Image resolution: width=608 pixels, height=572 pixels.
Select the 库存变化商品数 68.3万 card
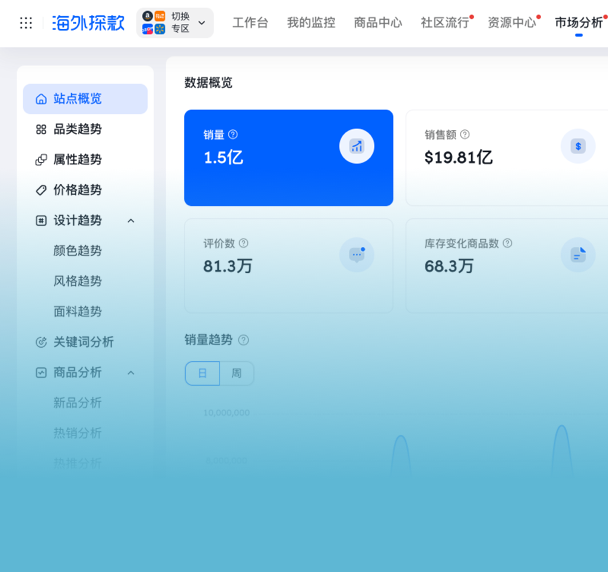point(506,266)
